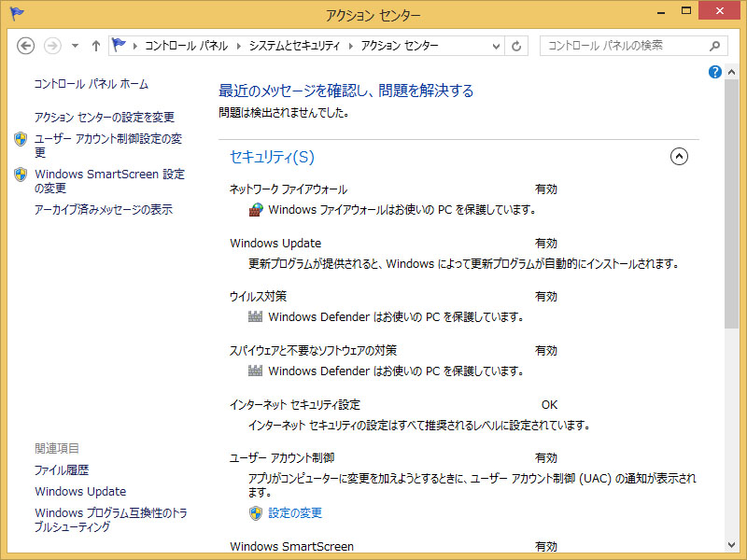Image resolution: width=747 pixels, height=560 pixels.
Task: Click the スパイウェアと不要なソフトウェアの対策 heading
Action: pos(313,351)
